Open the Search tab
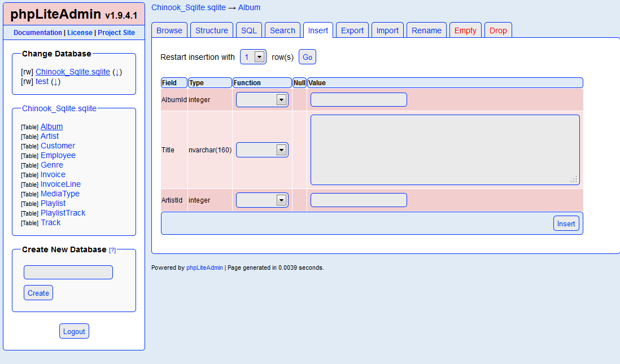 [282, 30]
